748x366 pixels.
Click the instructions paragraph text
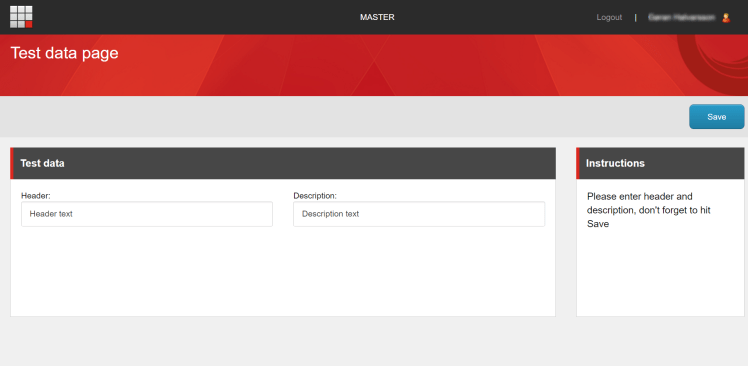(649, 210)
